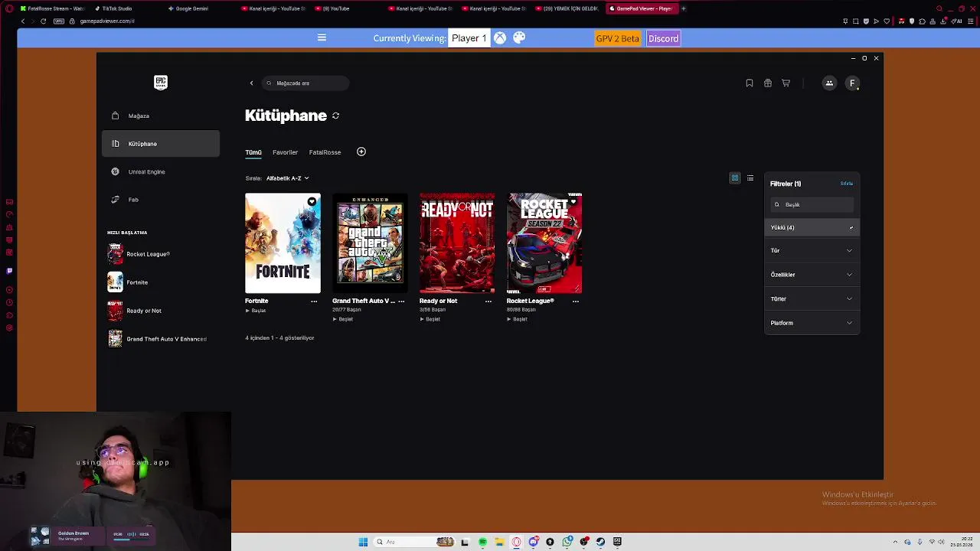Open Fab in the sidebar
The height and width of the screenshot is (551, 980).
[161, 200]
